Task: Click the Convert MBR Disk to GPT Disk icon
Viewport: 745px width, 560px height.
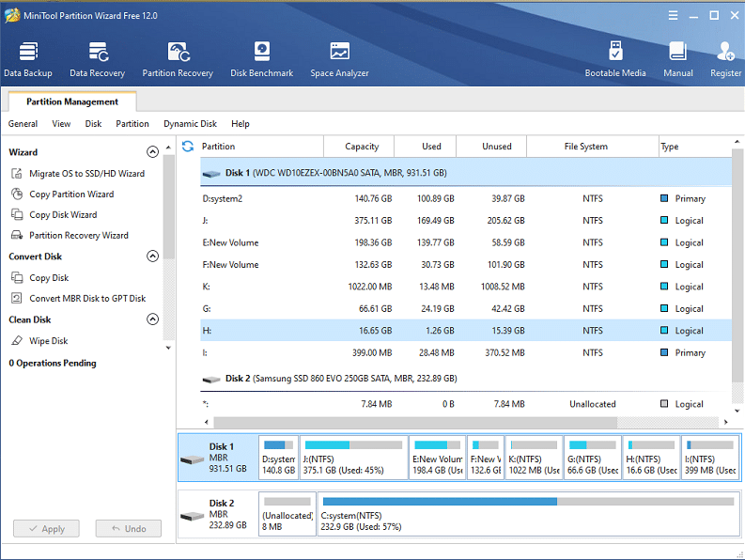Action: click(x=17, y=298)
